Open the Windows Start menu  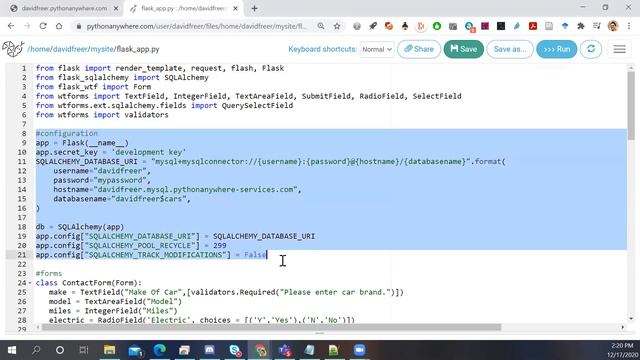click(12, 350)
